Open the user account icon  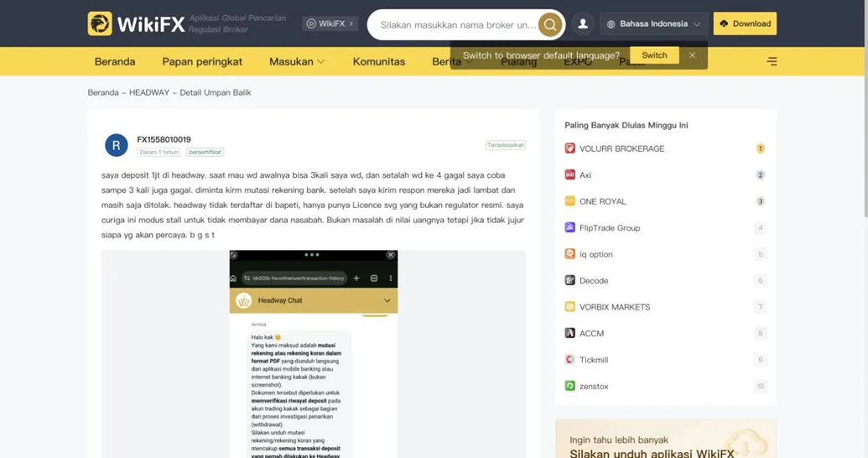pyautogui.click(x=583, y=23)
